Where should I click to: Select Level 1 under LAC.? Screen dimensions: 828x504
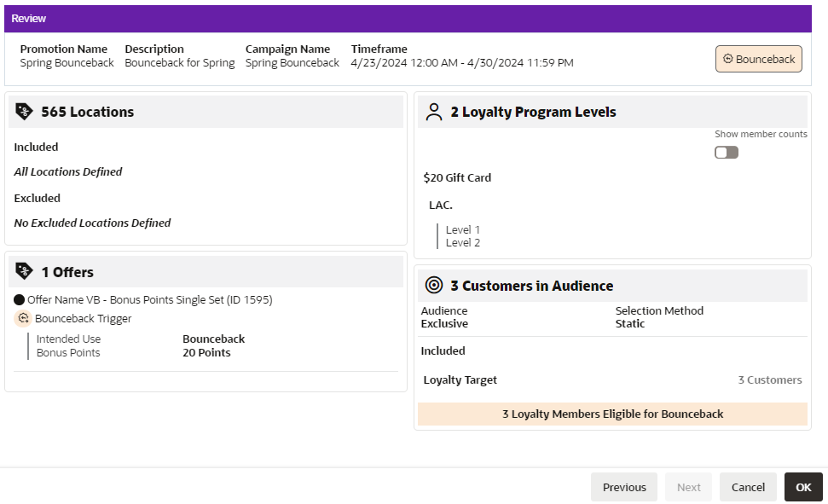[x=462, y=229]
